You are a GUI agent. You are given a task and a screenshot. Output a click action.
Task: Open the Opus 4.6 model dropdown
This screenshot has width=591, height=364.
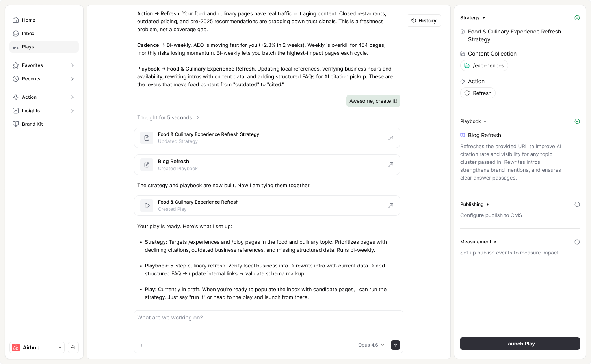pyautogui.click(x=371, y=345)
